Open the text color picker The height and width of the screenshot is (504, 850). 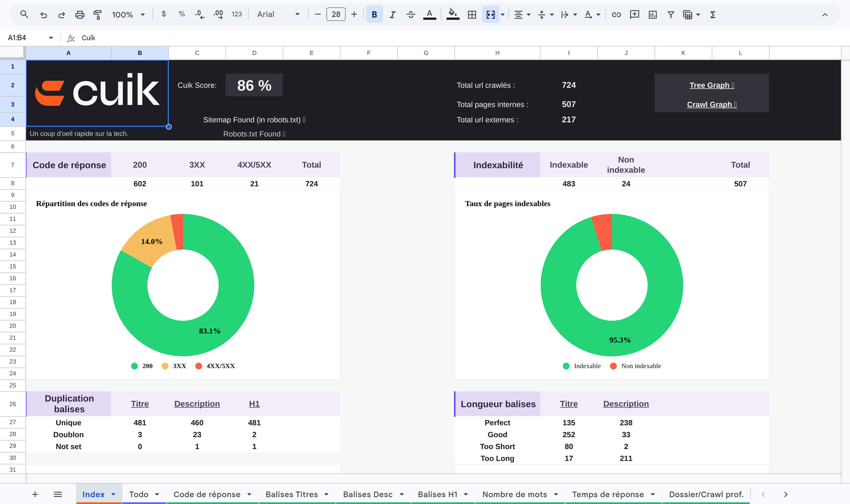430,15
